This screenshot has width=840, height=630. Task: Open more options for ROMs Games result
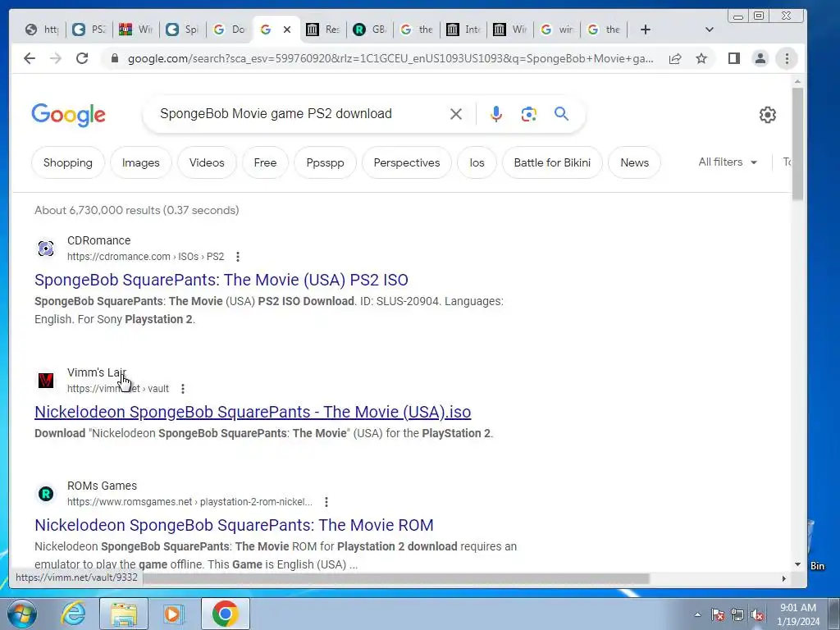pos(326,502)
